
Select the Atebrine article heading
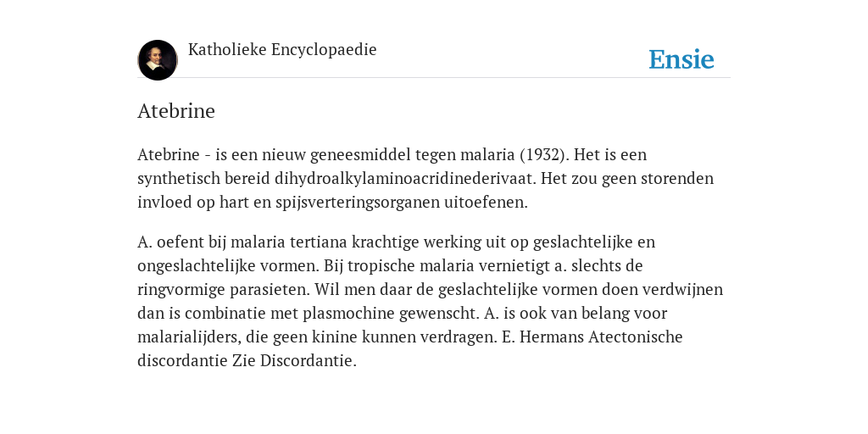pyautogui.click(x=176, y=111)
